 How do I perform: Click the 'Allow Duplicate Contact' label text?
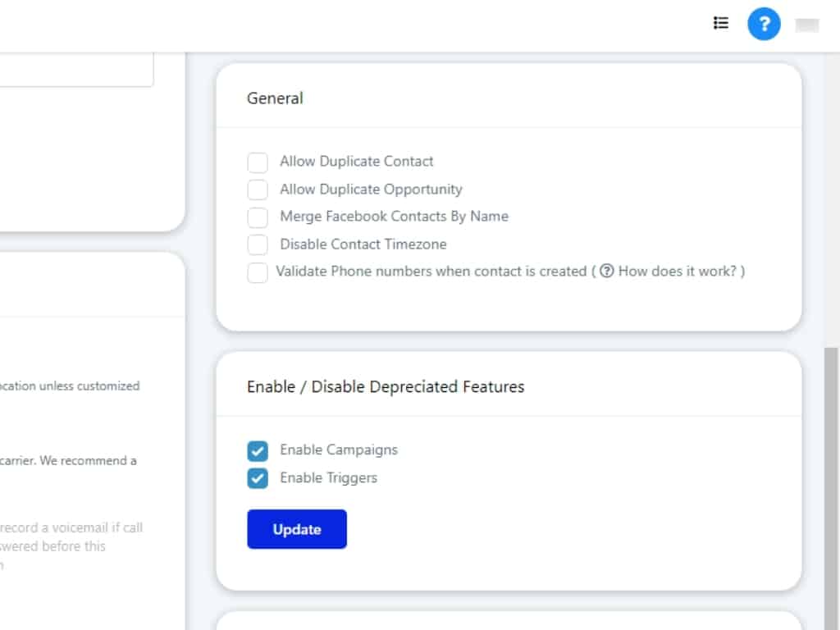tap(356, 162)
